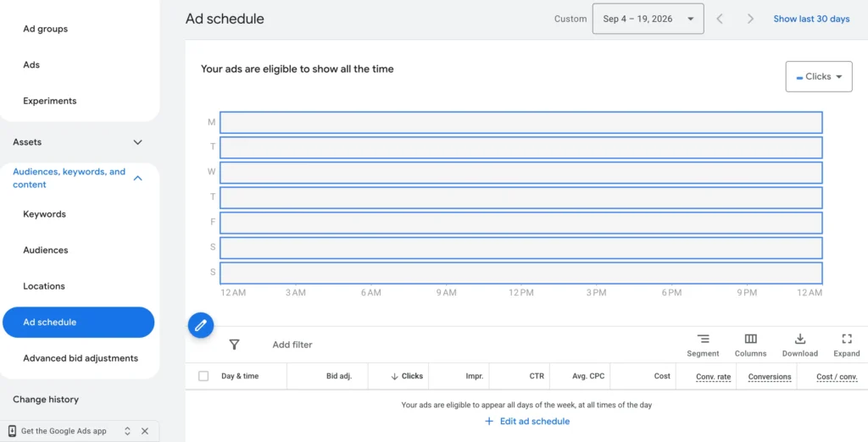This screenshot has height=442, width=868.
Task: Click the blue pencil edit button
Action: [x=201, y=324]
